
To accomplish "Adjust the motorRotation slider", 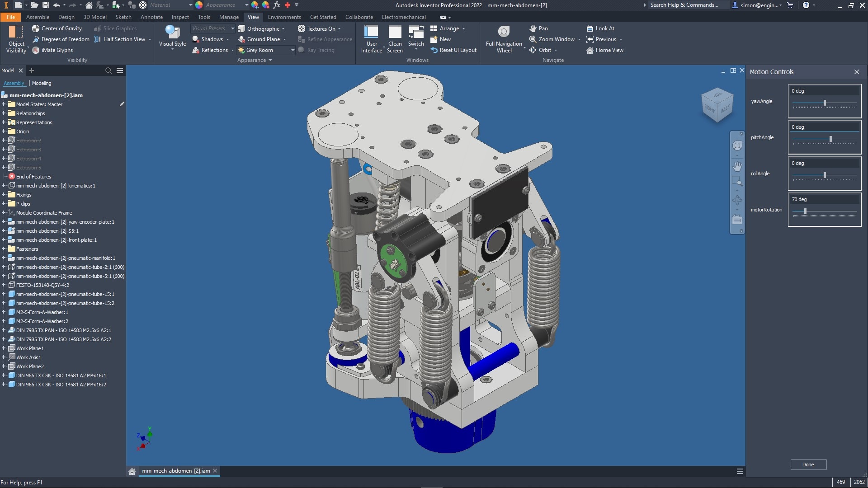I will (x=805, y=211).
